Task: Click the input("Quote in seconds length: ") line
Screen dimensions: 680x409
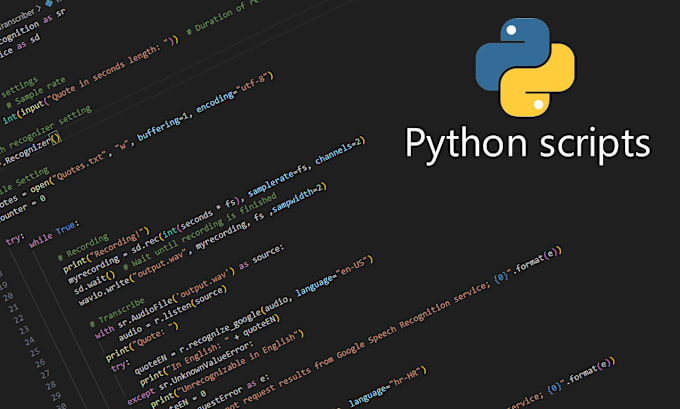Action: pyautogui.click(x=91, y=80)
